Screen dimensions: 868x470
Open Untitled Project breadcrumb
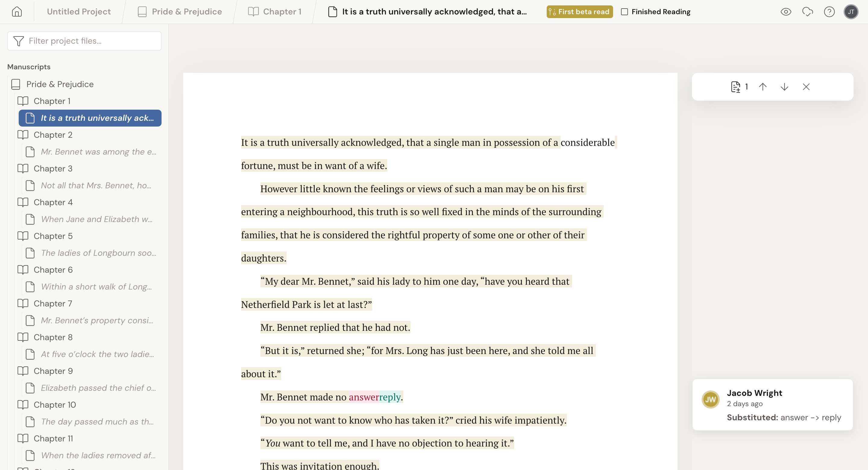click(78, 12)
